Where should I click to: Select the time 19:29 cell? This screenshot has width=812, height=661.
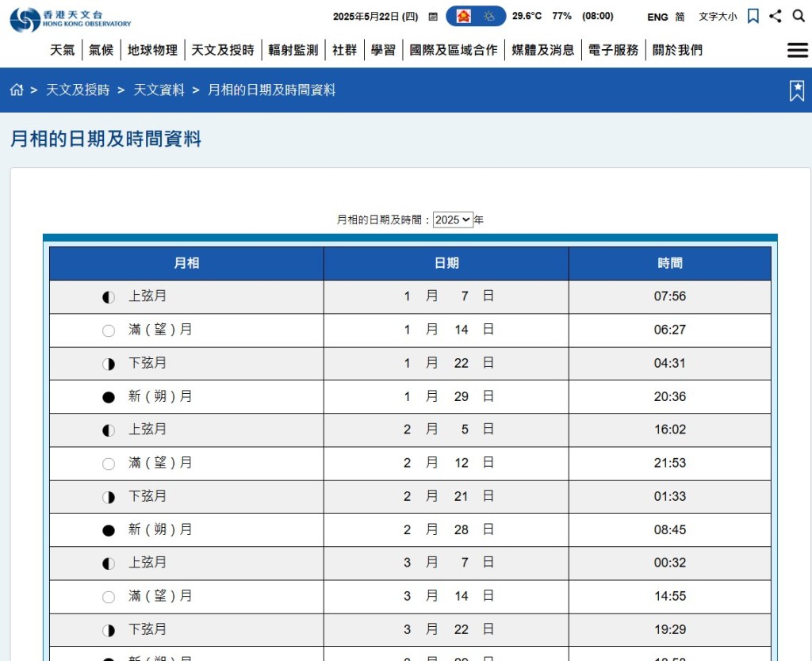[x=669, y=630]
